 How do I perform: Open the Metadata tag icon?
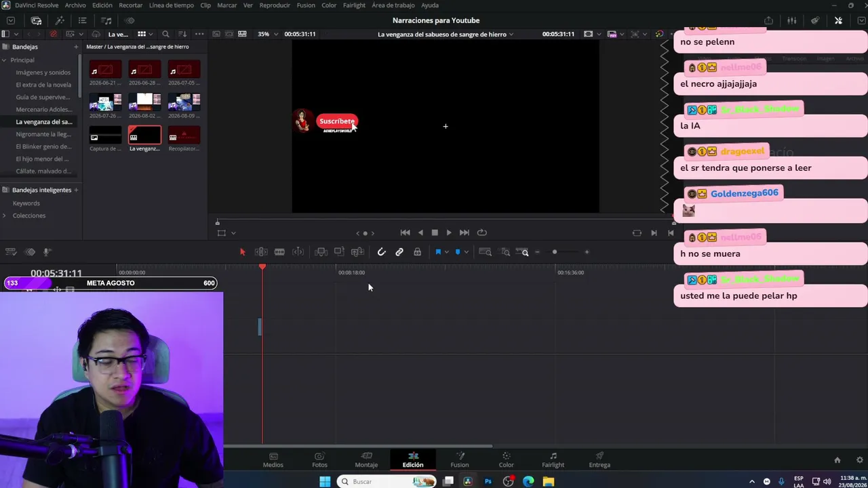coord(815,20)
